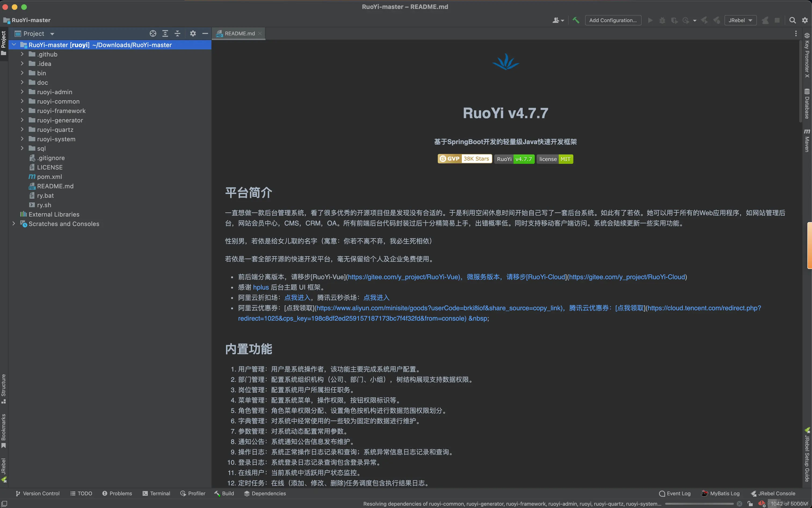This screenshot has width=812, height=508.
Task: Collapse all nodes using the Project panel icon
Action: click(177, 33)
